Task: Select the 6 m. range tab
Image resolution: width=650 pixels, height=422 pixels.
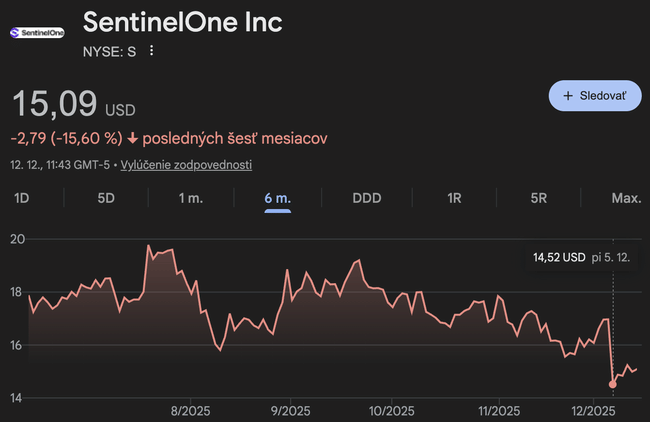Action: (277, 198)
